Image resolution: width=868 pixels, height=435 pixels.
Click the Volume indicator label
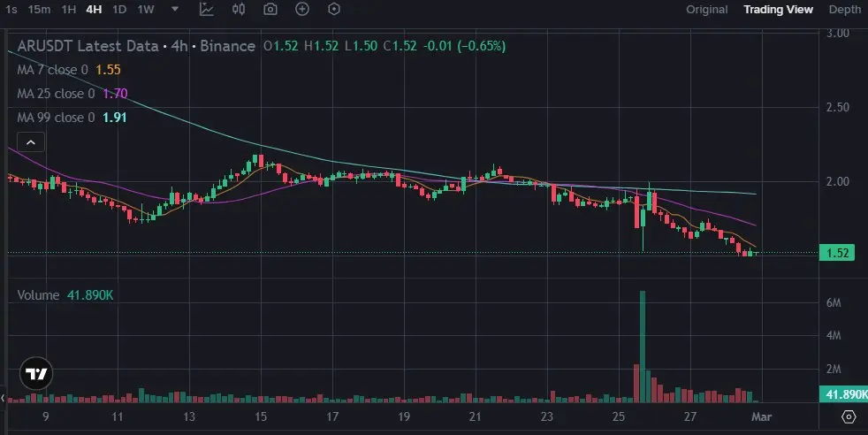pos(38,295)
